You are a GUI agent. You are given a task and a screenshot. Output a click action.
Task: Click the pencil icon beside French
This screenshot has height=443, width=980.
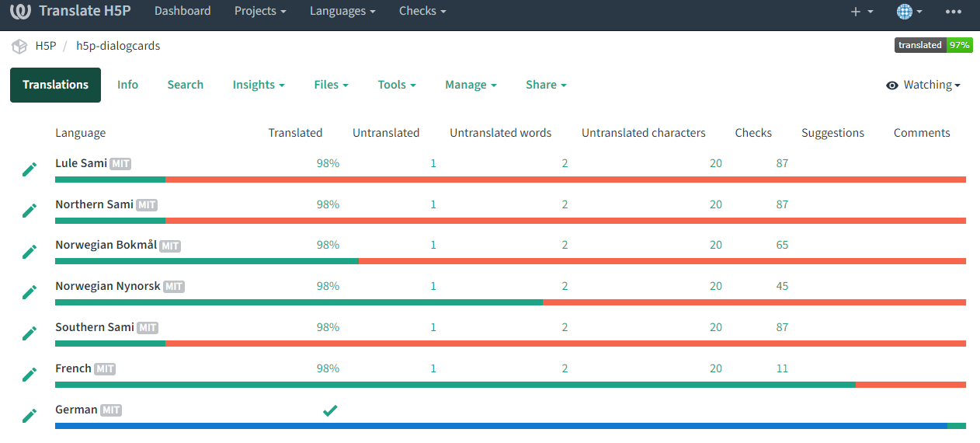30,374
